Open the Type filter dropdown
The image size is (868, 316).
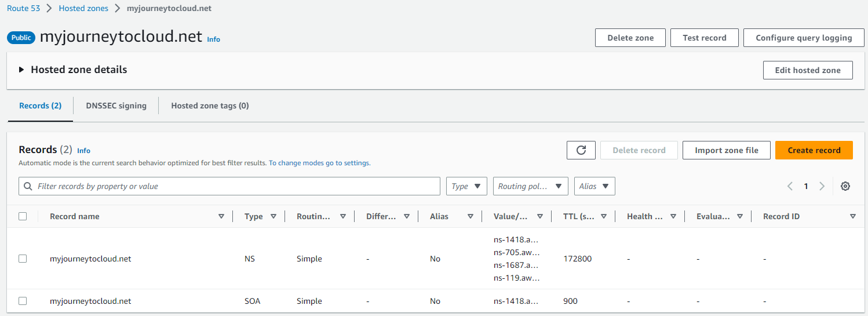tap(466, 186)
